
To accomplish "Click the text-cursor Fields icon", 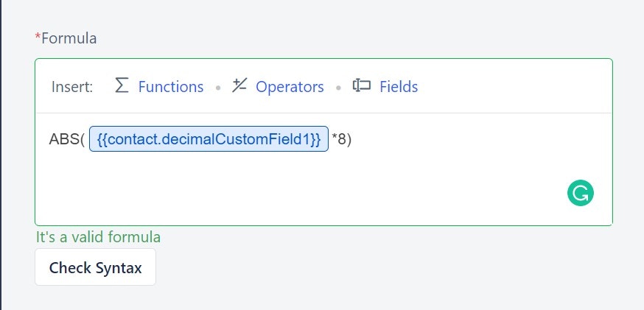I will click(362, 85).
